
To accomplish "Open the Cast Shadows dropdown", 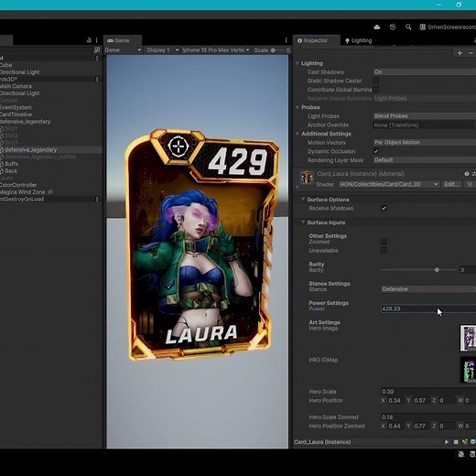I will [x=425, y=71].
